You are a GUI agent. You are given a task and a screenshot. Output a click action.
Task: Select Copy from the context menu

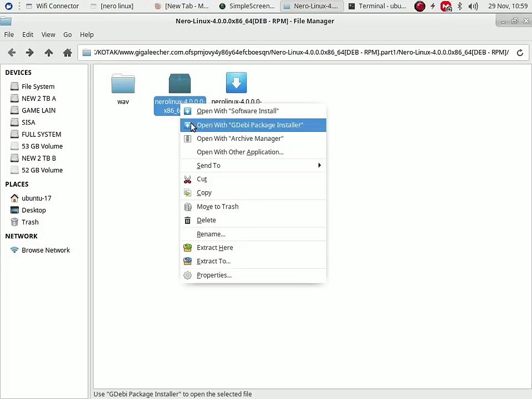[253, 193]
